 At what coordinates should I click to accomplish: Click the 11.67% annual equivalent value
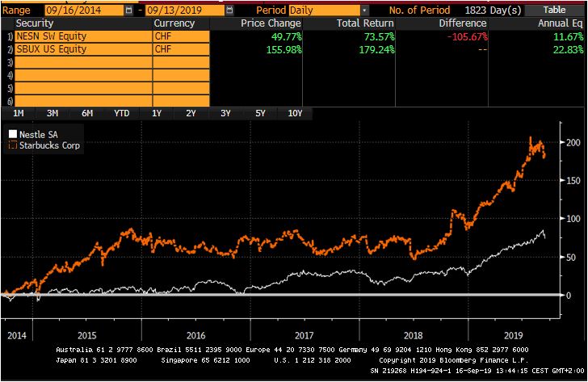point(569,36)
